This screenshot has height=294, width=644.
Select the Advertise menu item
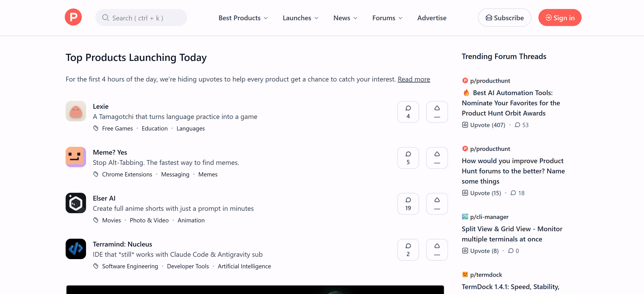tap(432, 18)
